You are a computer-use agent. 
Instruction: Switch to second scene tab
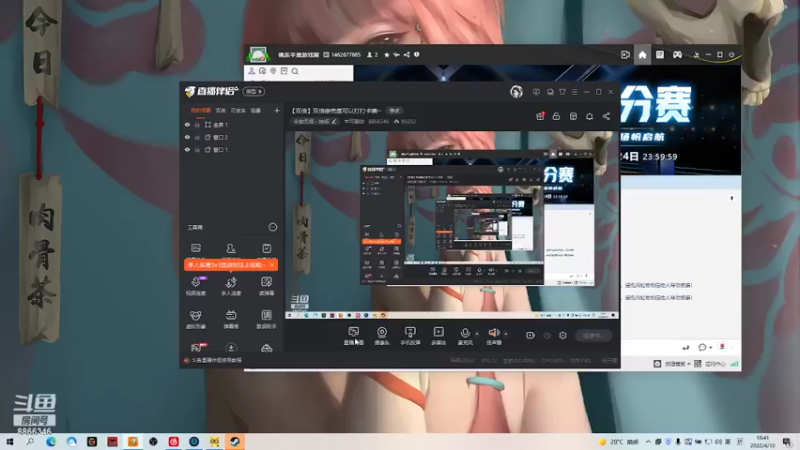click(220, 110)
